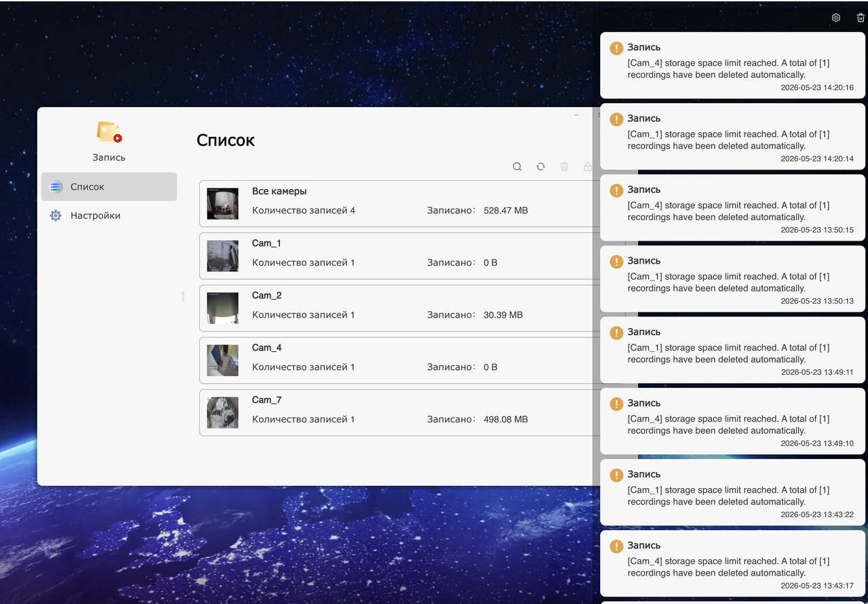This screenshot has width=868, height=604.
Task: Click the 2026-05-23 13:50:13 timestamp
Action: click(x=817, y=301)
